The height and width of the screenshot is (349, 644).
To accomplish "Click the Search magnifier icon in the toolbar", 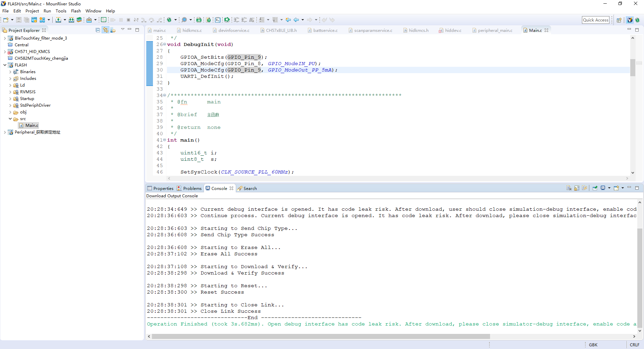I will 184,20.
